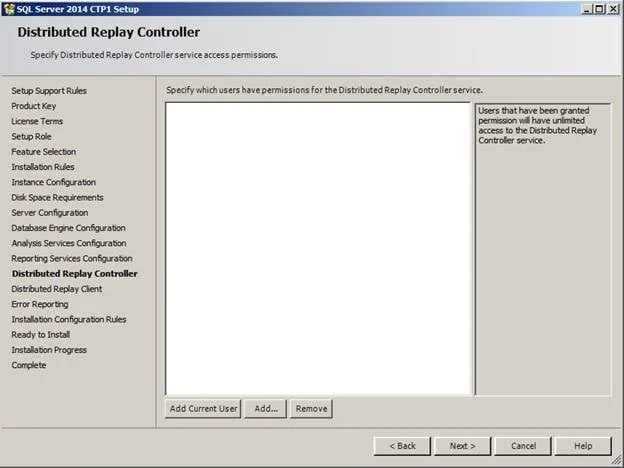Select the Error Reporting step

click(39, 304)
